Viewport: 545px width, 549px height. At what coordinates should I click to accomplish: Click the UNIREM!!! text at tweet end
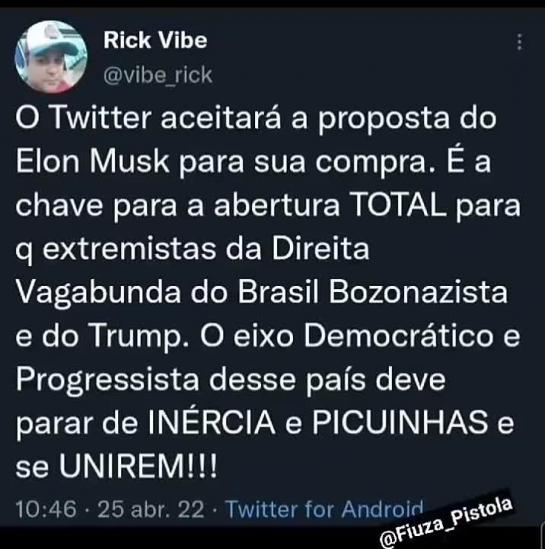click(x=138, y=466)
